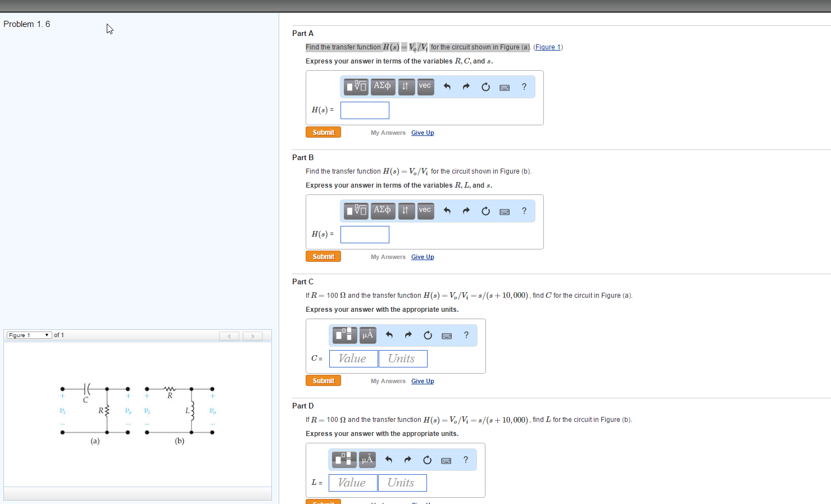Click Give Up for Part C
831x504 pixels.
(422, 381)
